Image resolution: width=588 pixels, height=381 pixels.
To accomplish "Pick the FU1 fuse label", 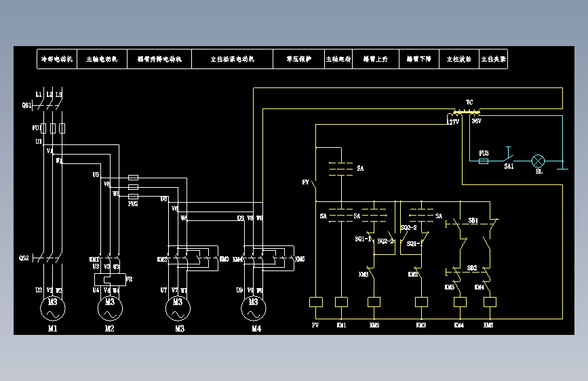I will coord(36,128).
